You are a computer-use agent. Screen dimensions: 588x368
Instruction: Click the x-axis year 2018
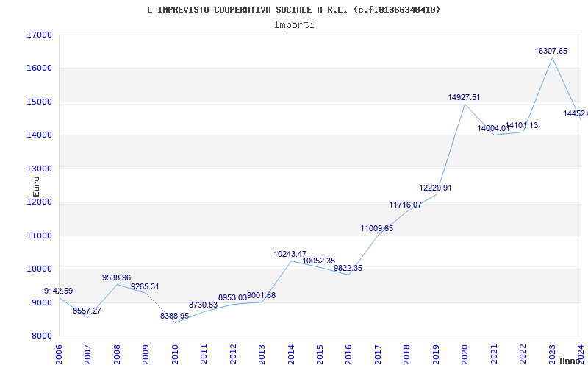coord(406,355)
